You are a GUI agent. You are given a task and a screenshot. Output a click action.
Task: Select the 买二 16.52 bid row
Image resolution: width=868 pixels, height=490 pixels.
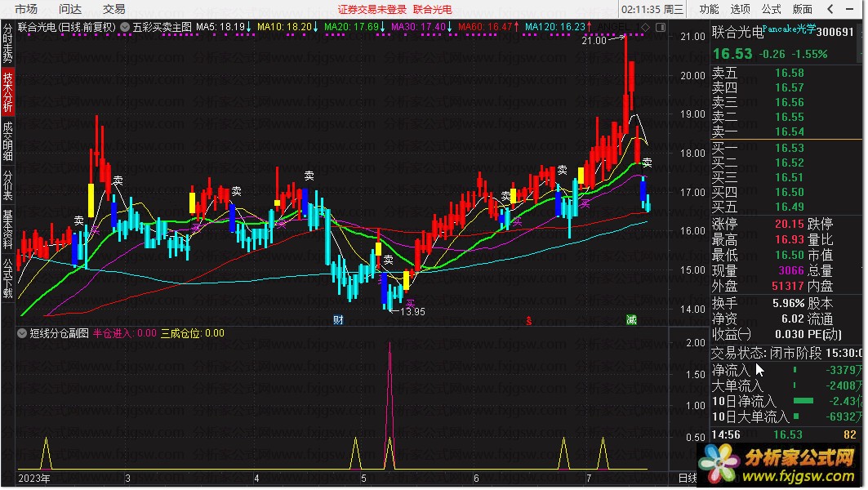click(x=786, y=163)
